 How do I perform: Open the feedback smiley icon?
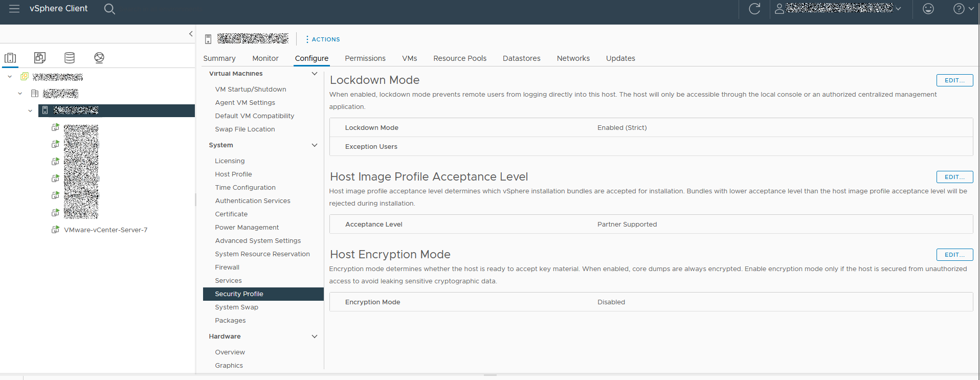[x=928, y=9]
